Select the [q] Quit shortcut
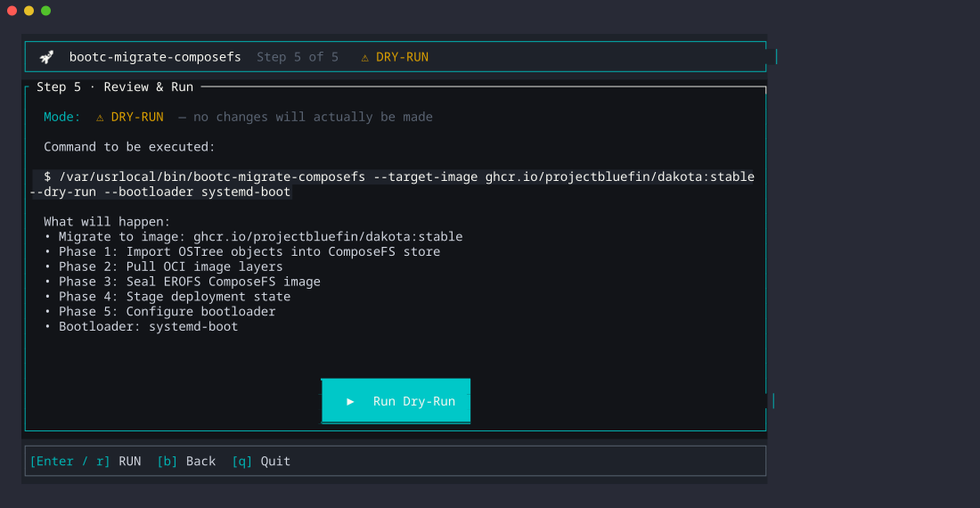The width and height of the screenshot is (980, 508). tap(261, 461)
